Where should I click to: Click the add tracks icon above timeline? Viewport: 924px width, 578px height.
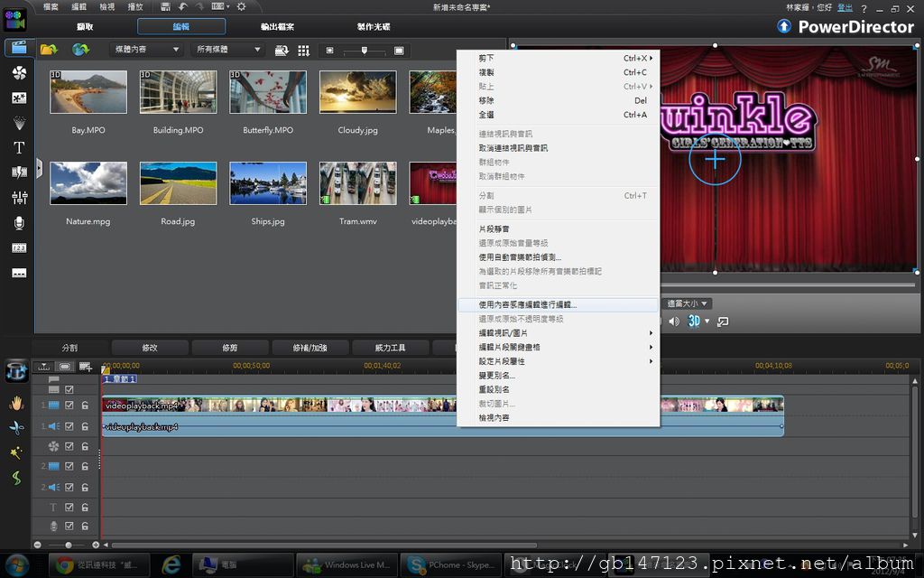[86, 367]
